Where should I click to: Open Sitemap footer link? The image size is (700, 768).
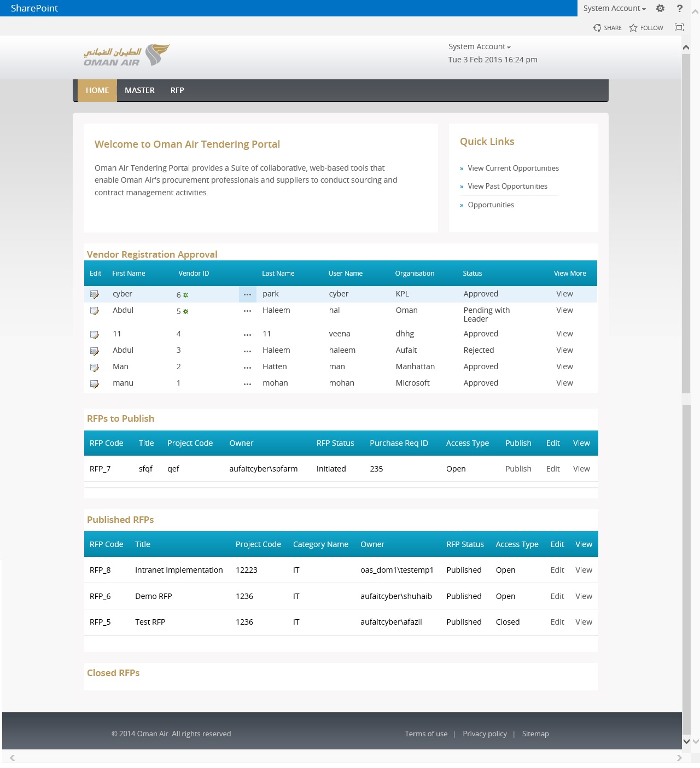click(535, 734)
